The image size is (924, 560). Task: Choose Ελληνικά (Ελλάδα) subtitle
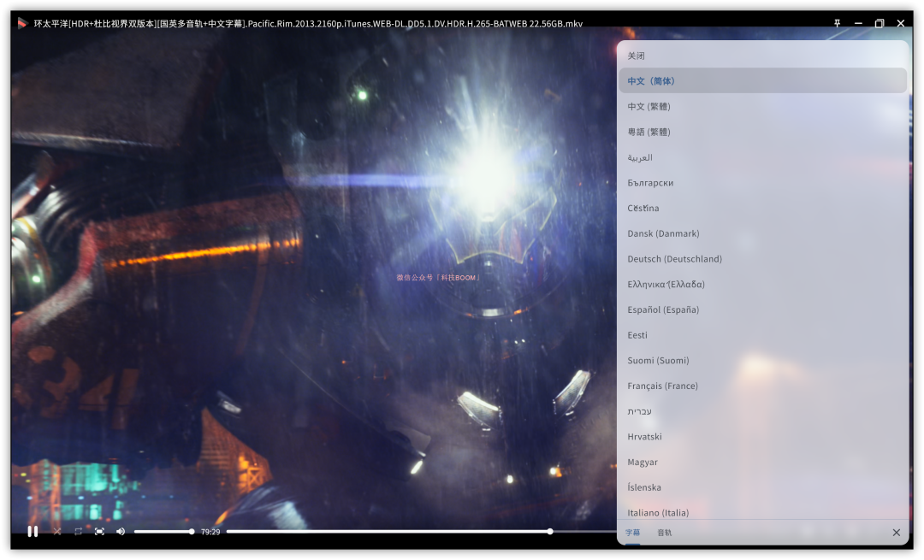(762, 284)
